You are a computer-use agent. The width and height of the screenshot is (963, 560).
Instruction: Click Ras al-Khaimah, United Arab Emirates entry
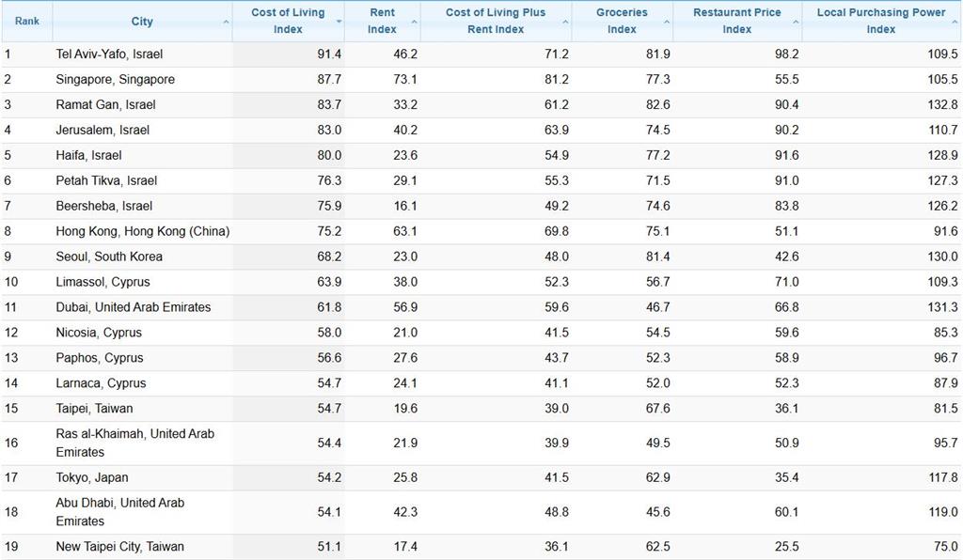click(x=134, y=443)
